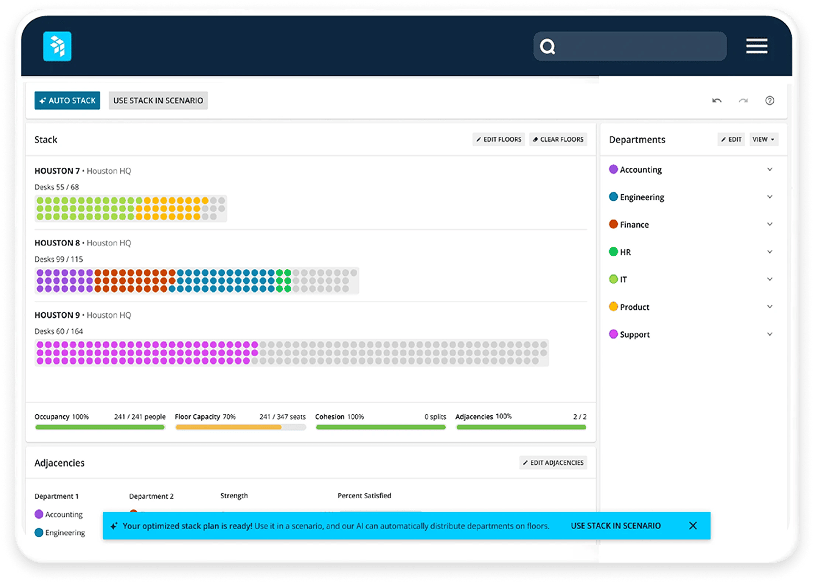Open the help icon with question mark

tap(768, 100)
